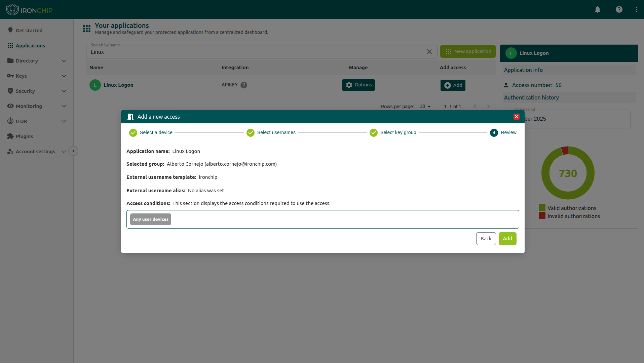This screenshot has width=644, height=363.
Task: Open the help question mark icon
Action: 619,9
